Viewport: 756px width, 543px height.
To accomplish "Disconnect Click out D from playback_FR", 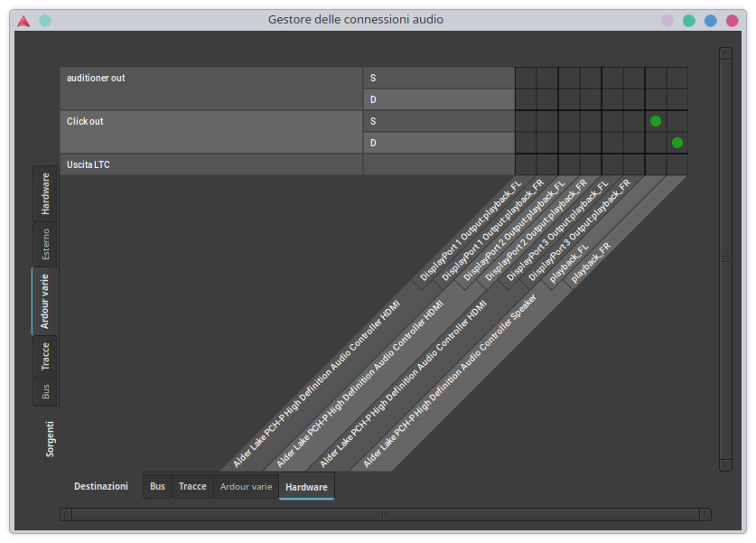I will 677,143.
